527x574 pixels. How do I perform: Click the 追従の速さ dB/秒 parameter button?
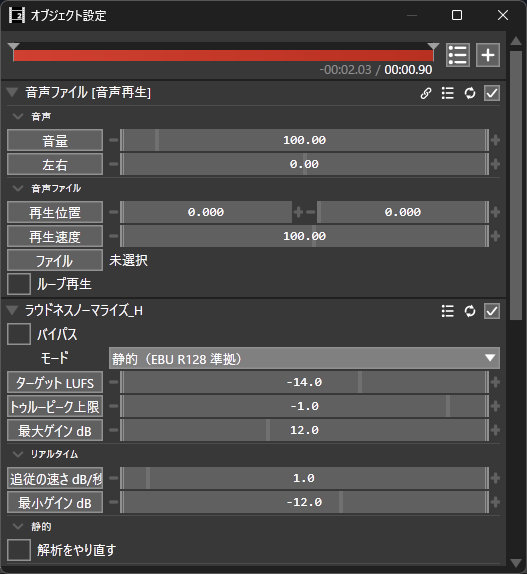coord(55,478)
